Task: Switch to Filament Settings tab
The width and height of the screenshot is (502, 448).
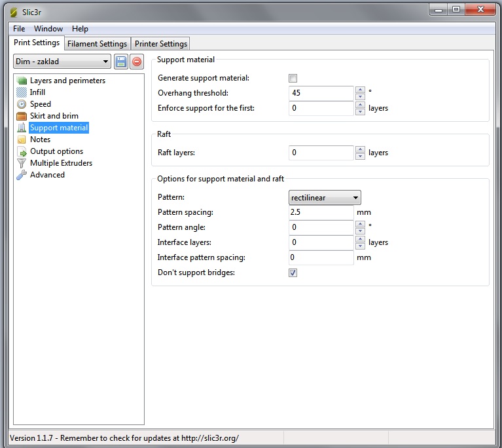Action: click(x=97, y=44)
